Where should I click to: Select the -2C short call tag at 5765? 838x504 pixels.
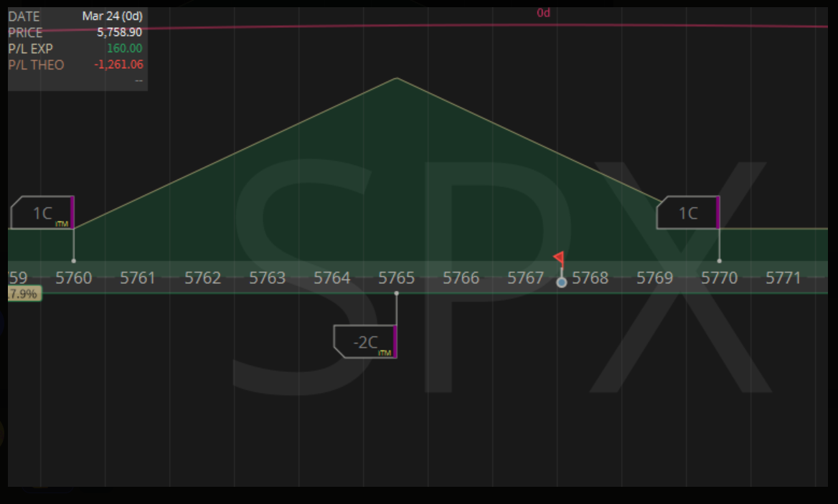(365, 341)
